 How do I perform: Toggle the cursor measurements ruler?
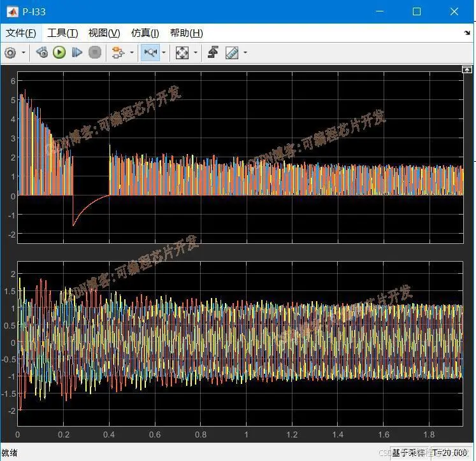coord(232,53)
